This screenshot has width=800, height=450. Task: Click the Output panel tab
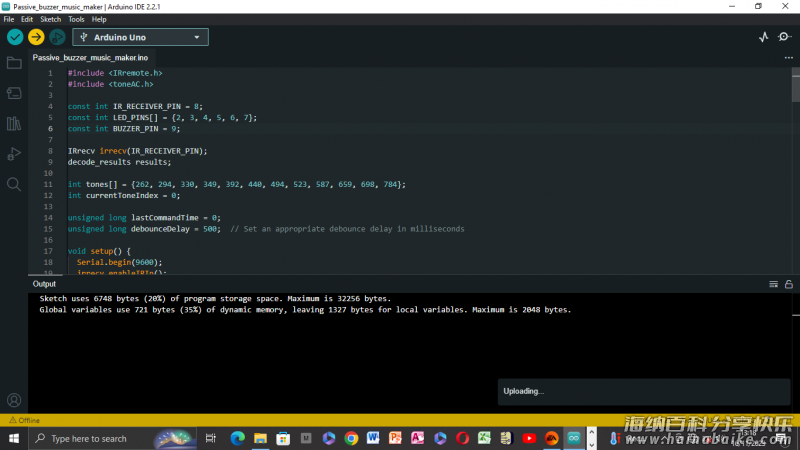[44, 284]
